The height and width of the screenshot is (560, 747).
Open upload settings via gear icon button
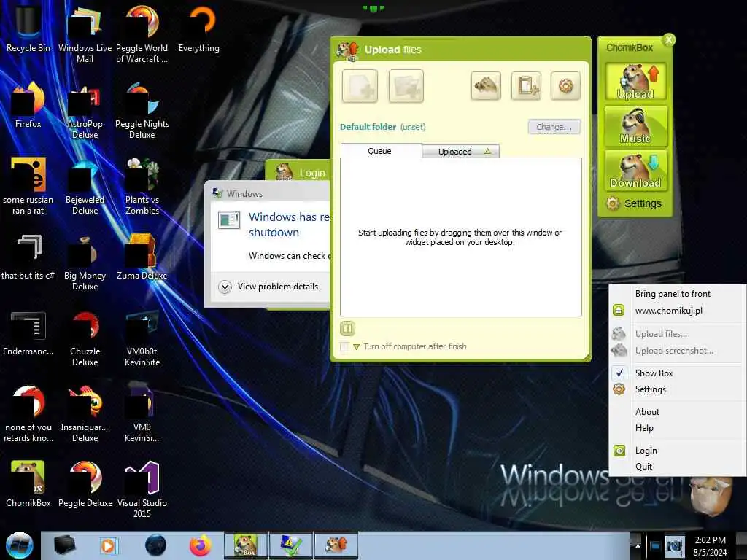(565, 86)
